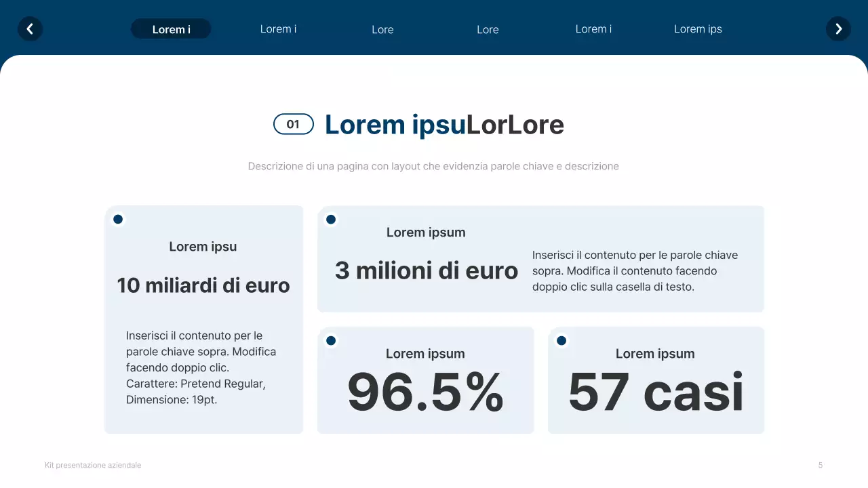This screenshot has width=868, height=488.
Task: Open the 'Lorem i' tab beside 'Lorem ips'
Action: 593,28
